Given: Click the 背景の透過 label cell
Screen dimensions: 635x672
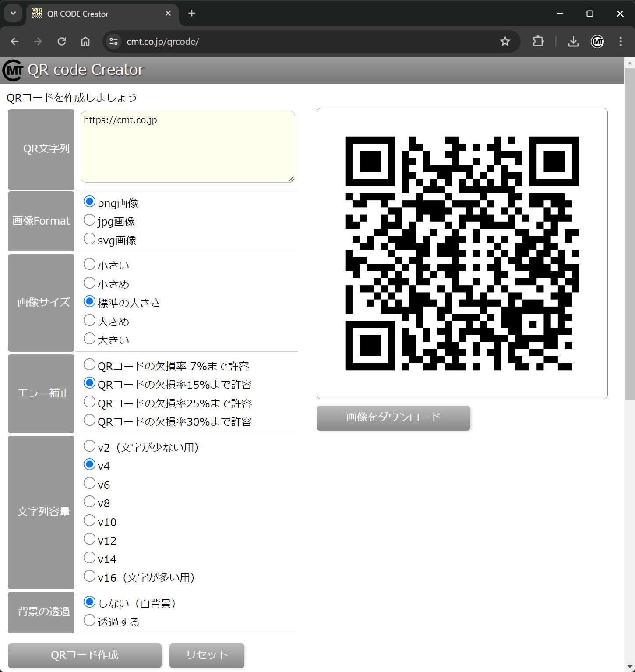Looking at the screenshot, I should click(41, 612).
